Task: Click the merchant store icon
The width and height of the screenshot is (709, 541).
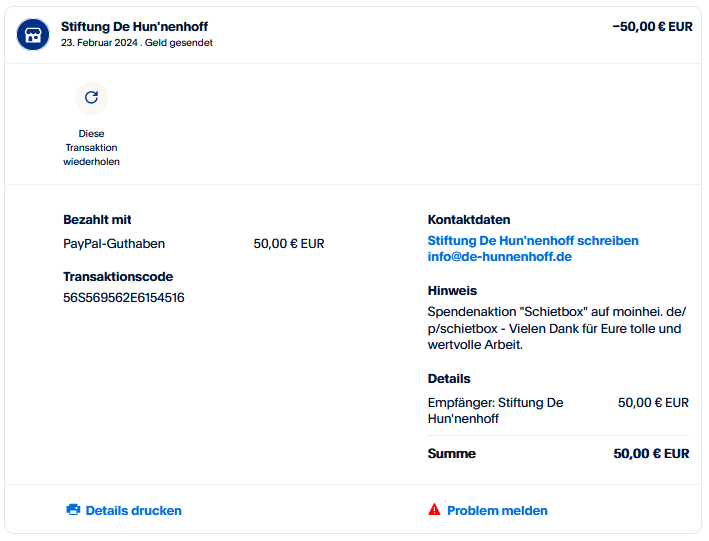Action: click(33, 34)
